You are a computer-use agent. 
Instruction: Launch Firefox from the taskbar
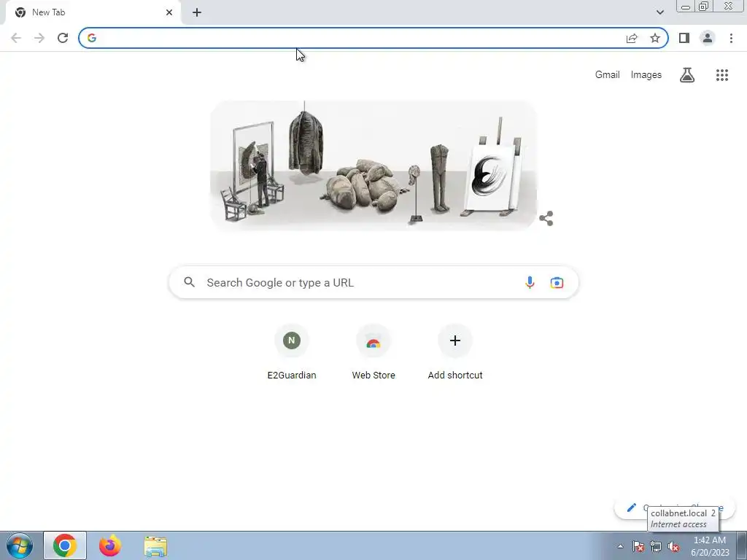110,545
